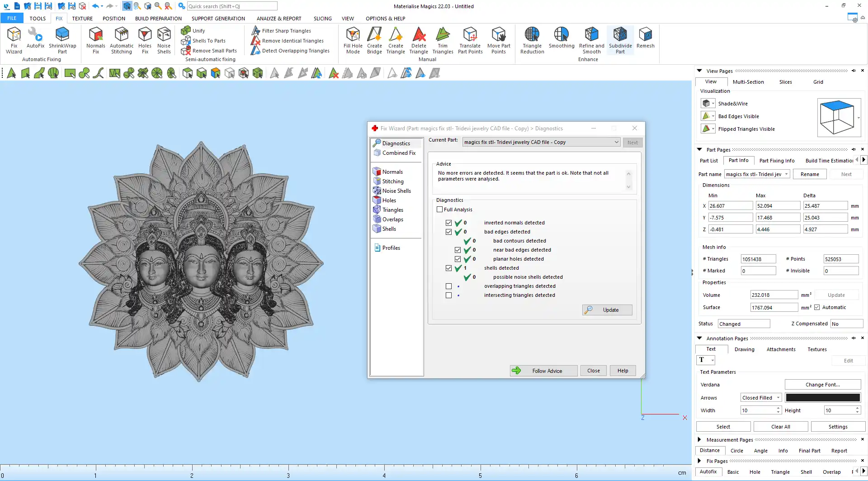Collapse the View Pages panel
The image size is (868, 481).
(699, 71)
